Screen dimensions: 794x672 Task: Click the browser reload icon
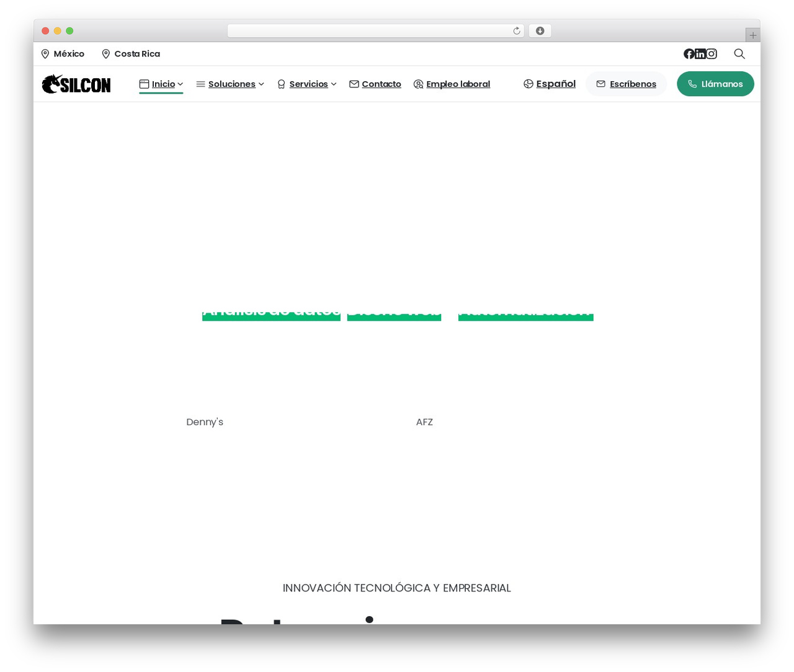tap(516, 31)
